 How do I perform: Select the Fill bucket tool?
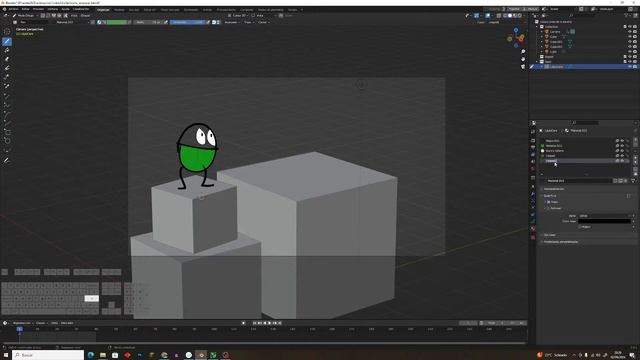click(7, 50)
